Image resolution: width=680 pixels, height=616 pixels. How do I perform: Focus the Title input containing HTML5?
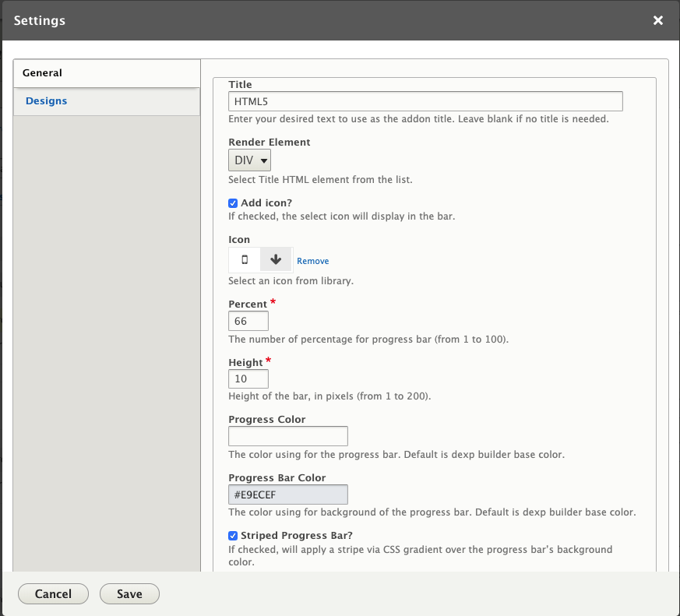click(x=425, y=101)
